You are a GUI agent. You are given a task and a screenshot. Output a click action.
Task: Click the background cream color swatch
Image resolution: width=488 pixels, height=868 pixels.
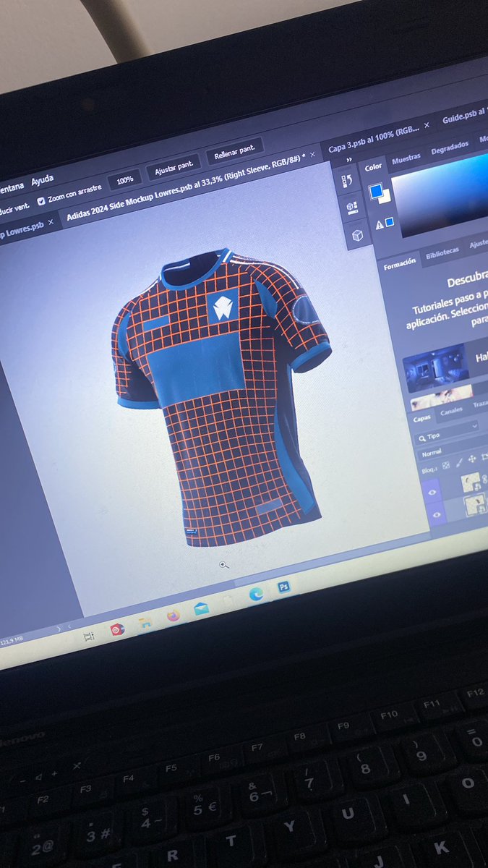pos(385,197)
